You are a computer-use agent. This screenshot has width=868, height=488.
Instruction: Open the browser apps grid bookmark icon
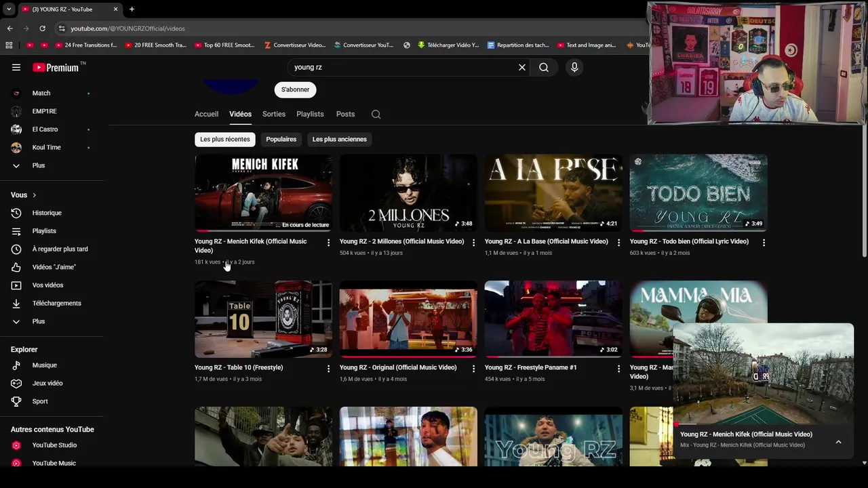click(9, 45)
